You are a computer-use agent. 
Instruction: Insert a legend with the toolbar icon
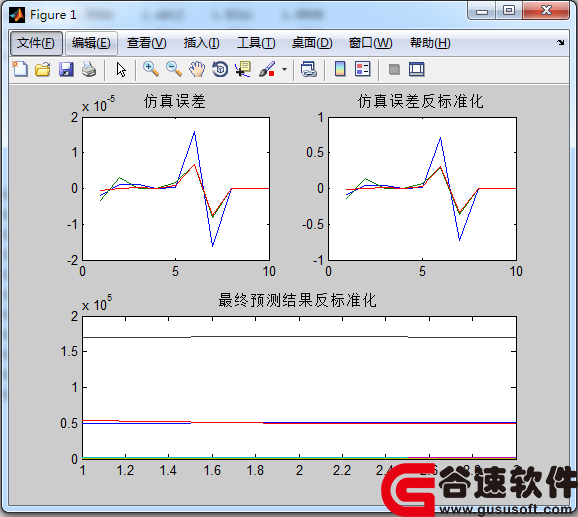(363, 69)
